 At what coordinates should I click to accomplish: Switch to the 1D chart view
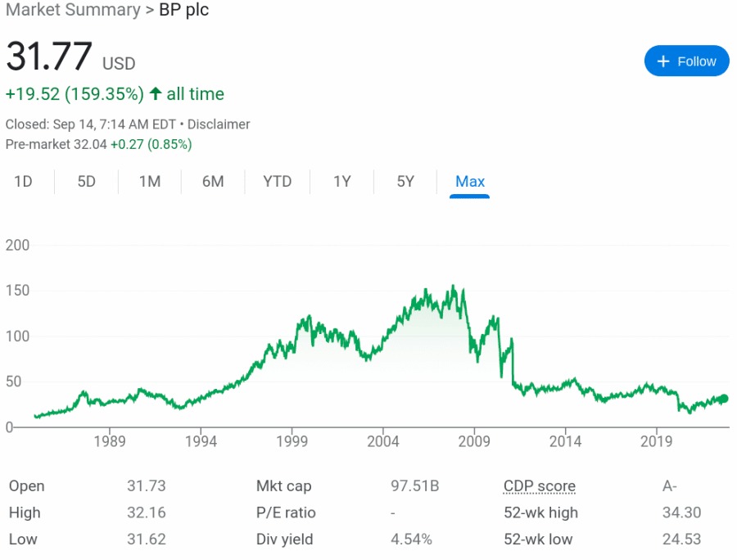25,182
